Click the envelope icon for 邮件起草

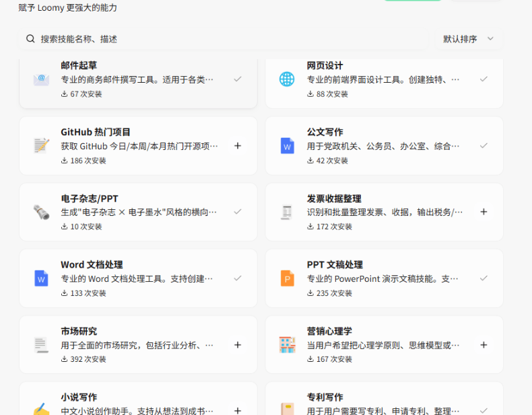(x=41, y=79)
